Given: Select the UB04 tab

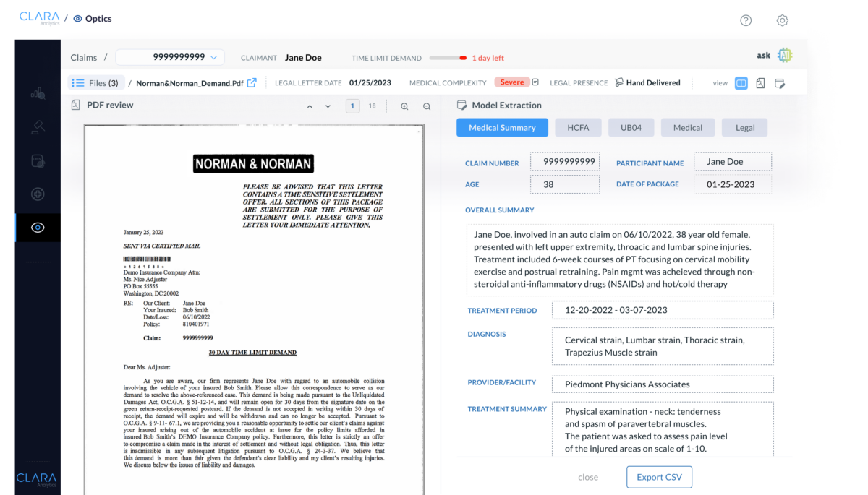Looking at the screenshot, I should [631, 128].
